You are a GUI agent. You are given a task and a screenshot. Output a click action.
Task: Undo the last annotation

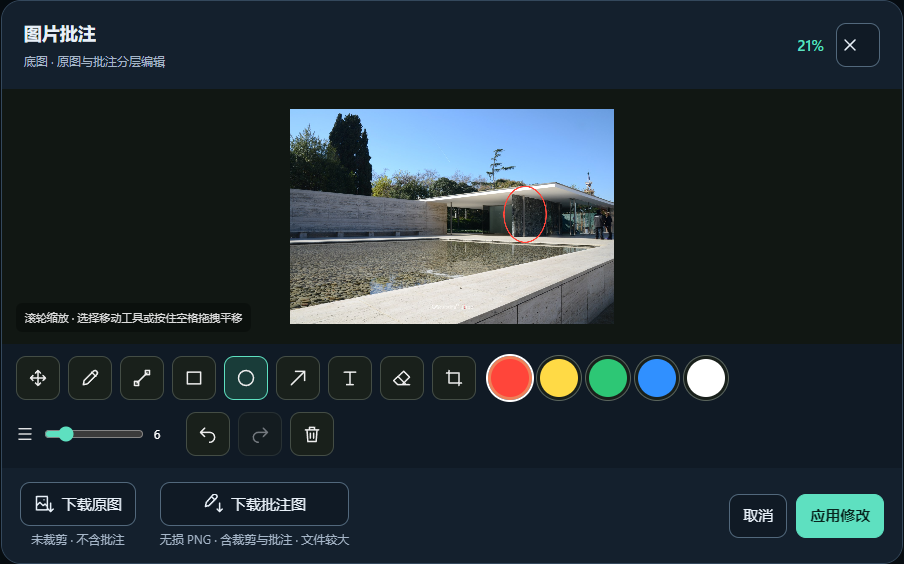coord(208,434)
